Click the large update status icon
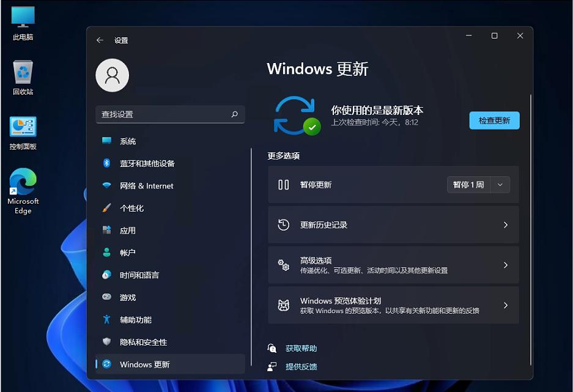The image size is (573, 392). (297, 116)
